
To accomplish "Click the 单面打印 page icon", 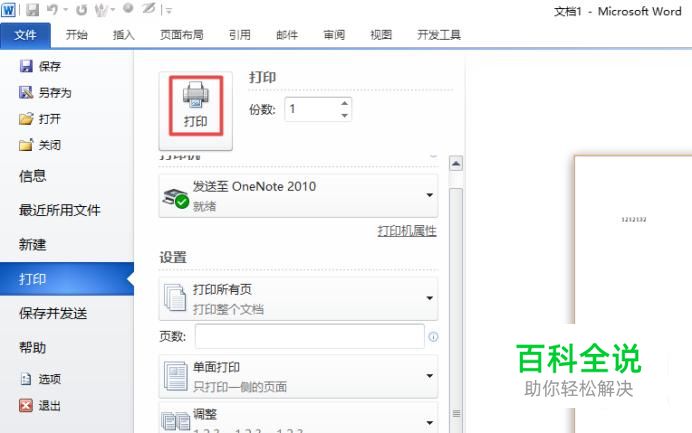I will click(176, 376).
